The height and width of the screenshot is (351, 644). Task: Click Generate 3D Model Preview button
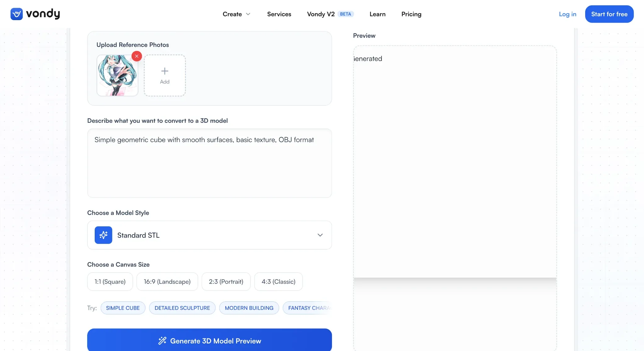pyautogui.click(x=210, y=340)
